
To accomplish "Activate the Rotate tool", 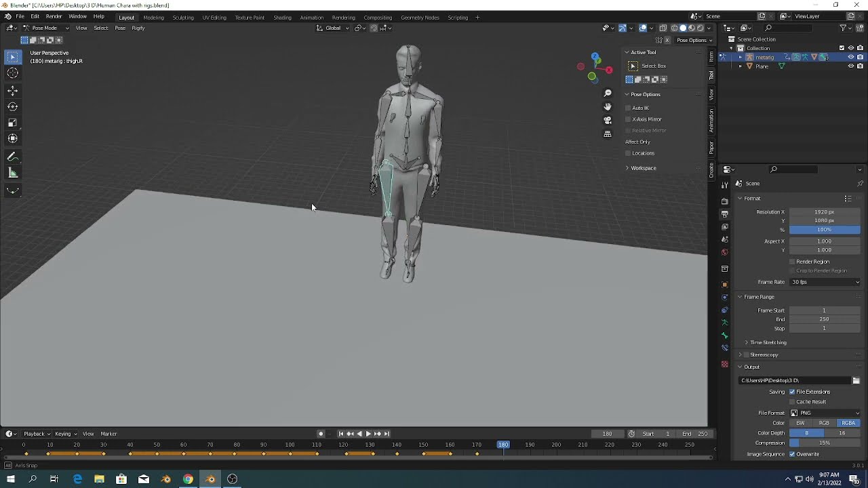I will [x=12, y=106].
